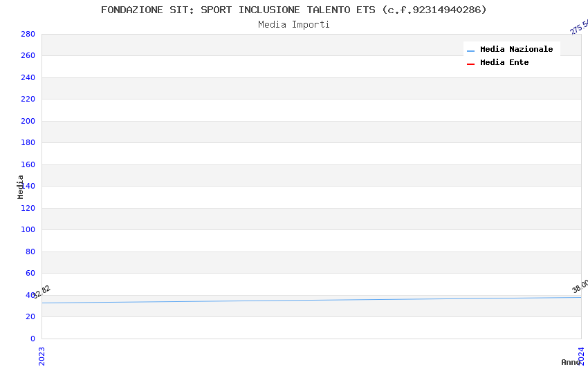Click the 200 y-axis tick label
Viewport: 588px width, 380px height.
[28, 121]
